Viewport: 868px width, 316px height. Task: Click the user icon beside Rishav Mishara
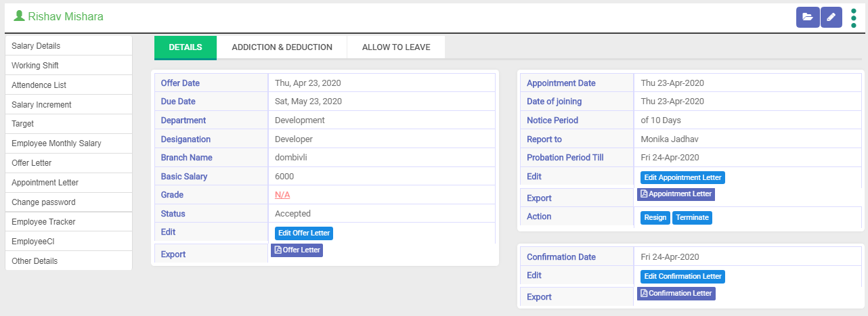[x=19, y=16]
